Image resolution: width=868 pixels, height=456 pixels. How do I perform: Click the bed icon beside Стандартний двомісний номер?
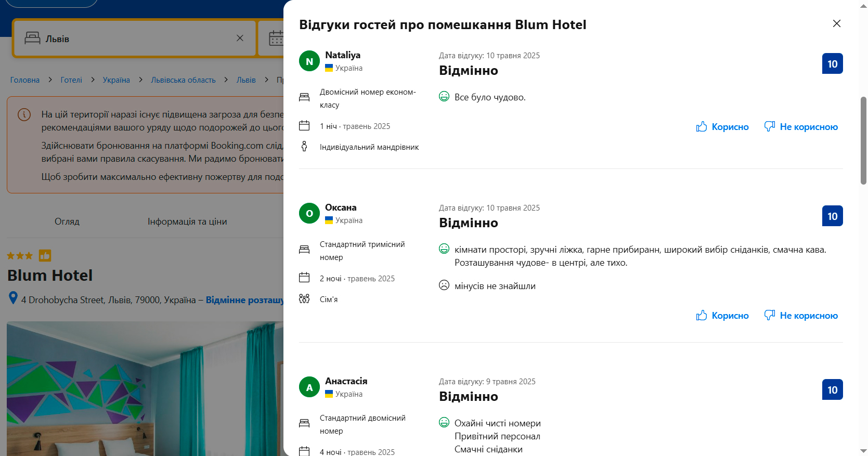304,423
